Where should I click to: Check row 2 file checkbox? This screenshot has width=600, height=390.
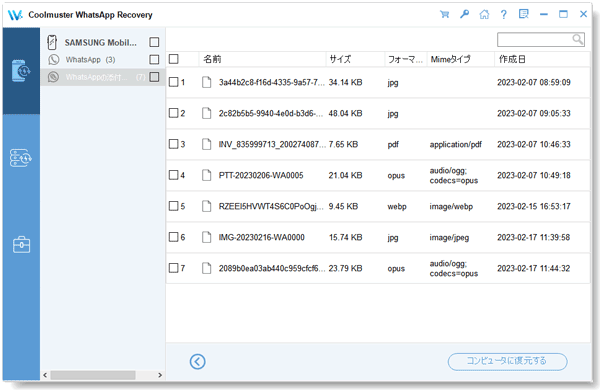point(174,113)
